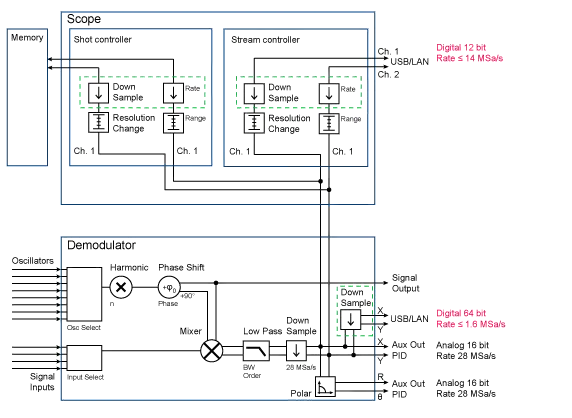Click the Input Select multiplexer block
The image size is (572, 418).
[84, 358]
